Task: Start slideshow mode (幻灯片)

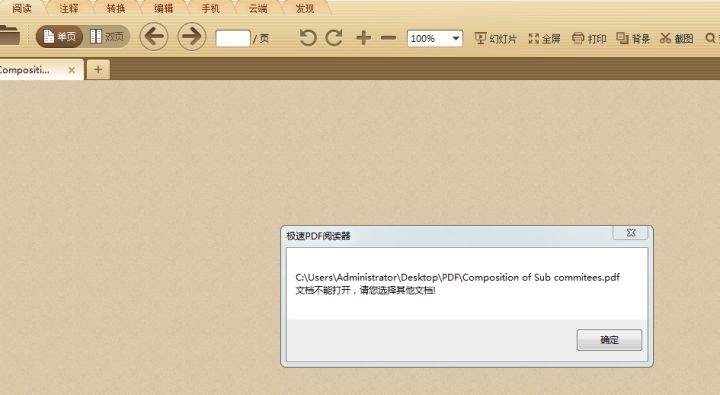Action: [x=495, y=39]
